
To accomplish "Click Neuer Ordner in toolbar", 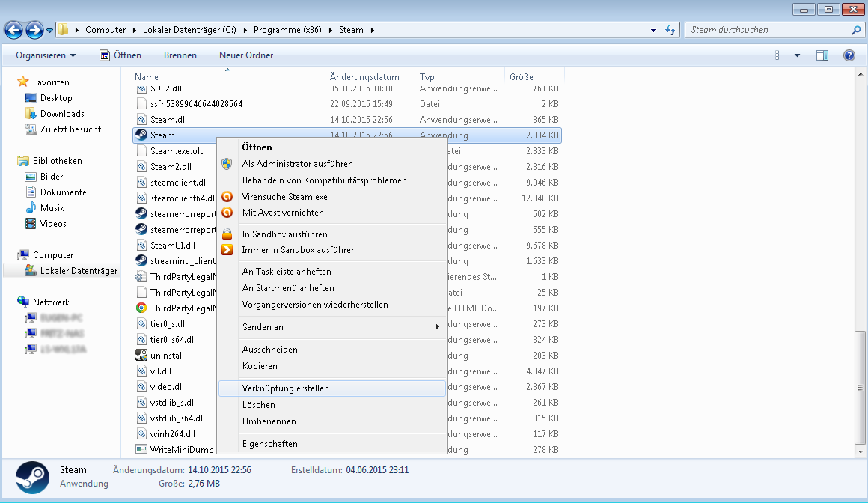I will tap(245, 55).
